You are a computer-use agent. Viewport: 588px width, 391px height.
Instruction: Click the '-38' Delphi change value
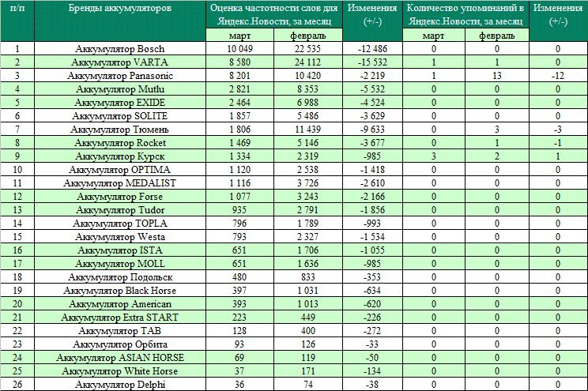[372, 385]
